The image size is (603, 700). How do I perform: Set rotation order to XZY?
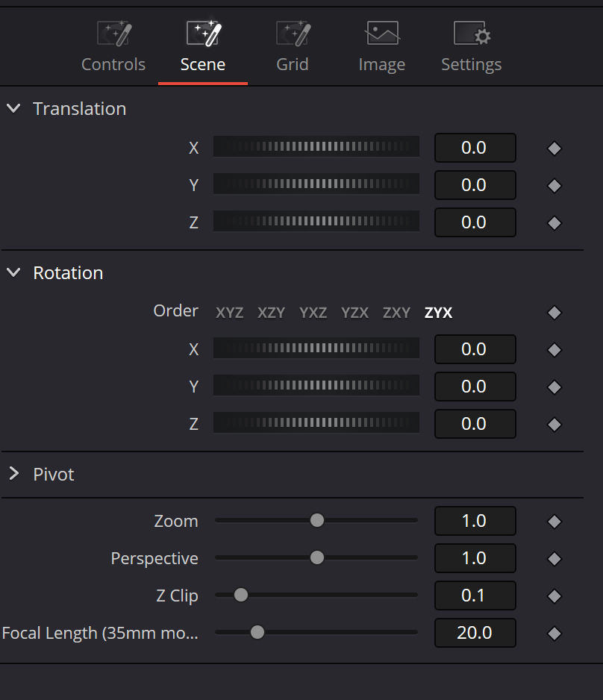pyautogui.click(x=271, y=313)
